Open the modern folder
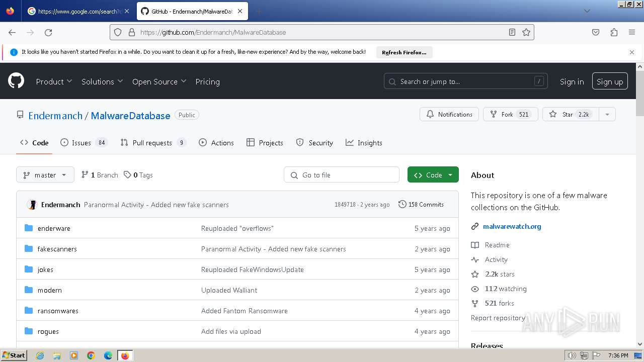The width and height of the screenshot is (644, 362). tap(50, 290)
